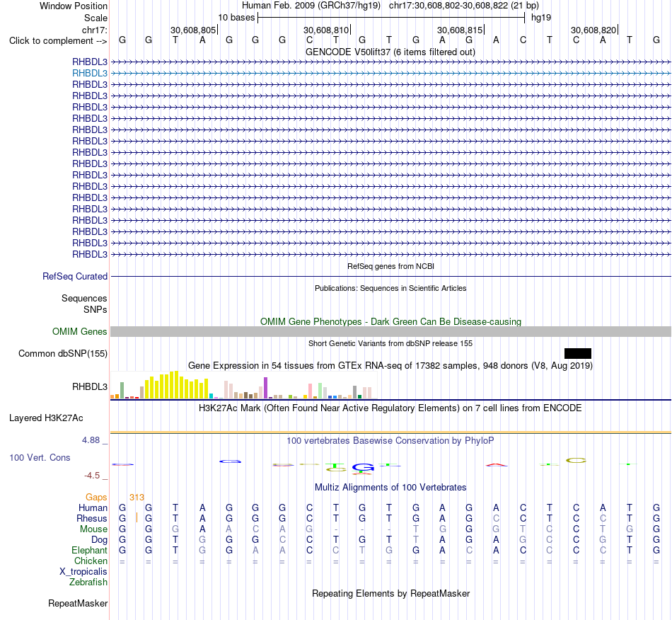Viewport: 672px width, 620px height.
Task: Click the black dbSNP variant item
Action: (578, 353)
